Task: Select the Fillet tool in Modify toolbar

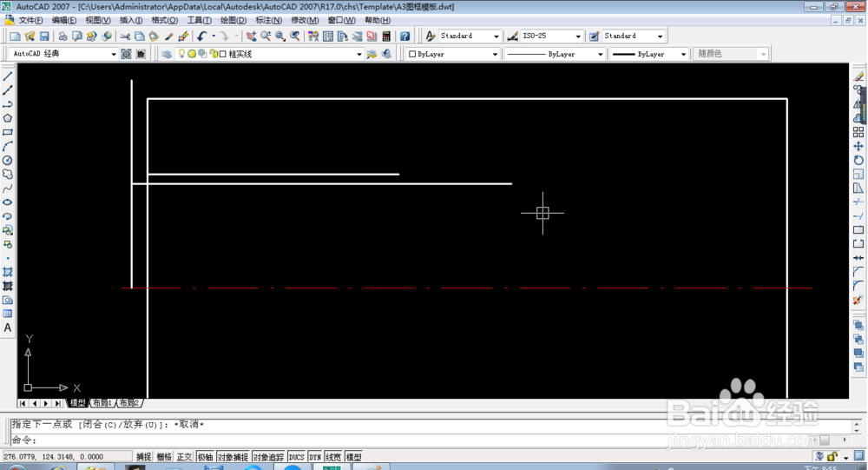Action: point(858,286)
